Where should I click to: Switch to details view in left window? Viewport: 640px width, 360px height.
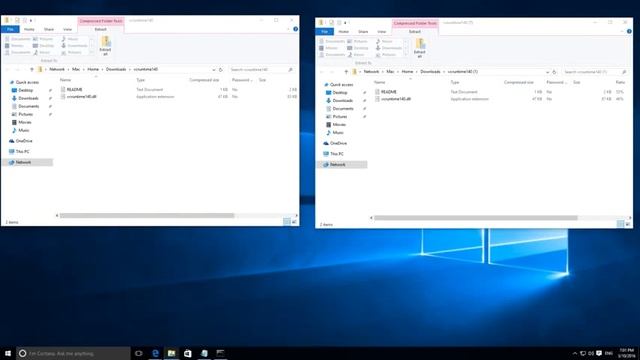point(287,222)
